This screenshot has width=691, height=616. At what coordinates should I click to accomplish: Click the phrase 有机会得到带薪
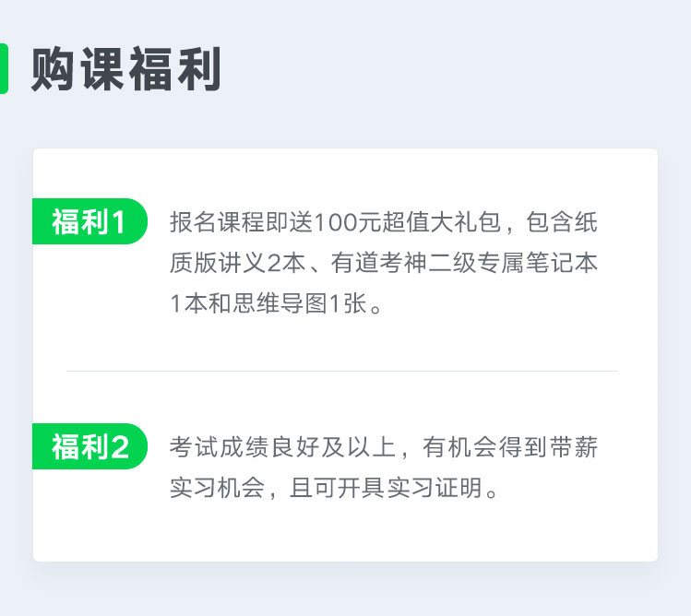click(510, 447)
